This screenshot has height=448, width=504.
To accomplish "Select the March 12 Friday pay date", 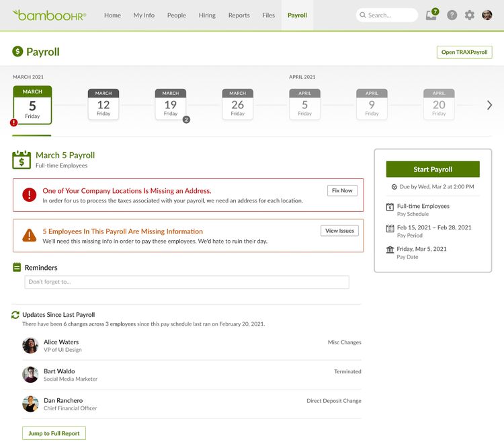I will [103, 104].
